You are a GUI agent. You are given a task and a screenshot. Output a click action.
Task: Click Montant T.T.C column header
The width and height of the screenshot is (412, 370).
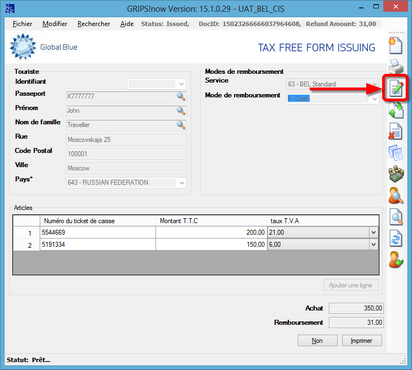[x=211, y=221]
